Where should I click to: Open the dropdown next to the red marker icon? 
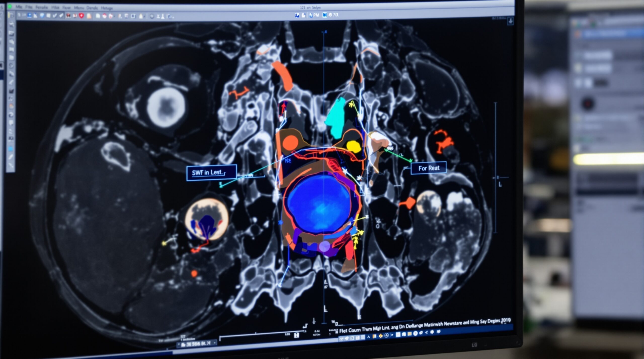point(114,16)
